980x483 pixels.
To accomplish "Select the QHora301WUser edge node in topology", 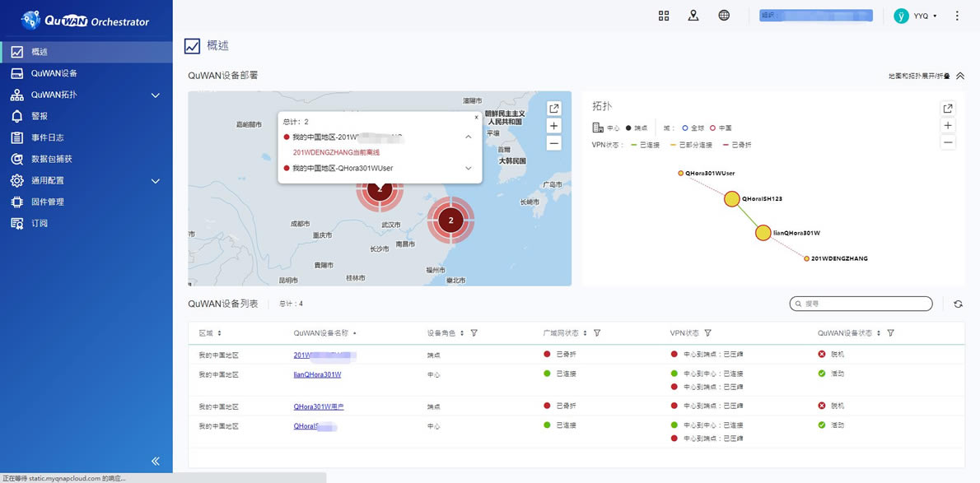I will [680, 173].
